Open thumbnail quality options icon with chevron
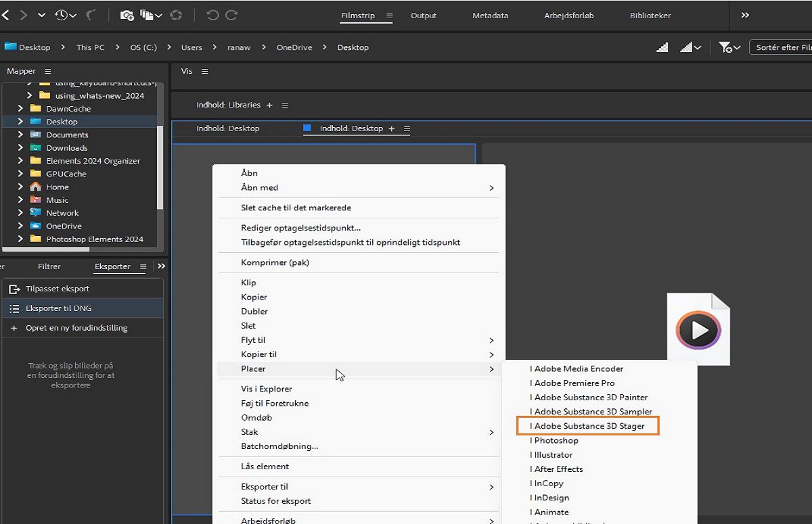812x524 pixels. tap(690, 47)
